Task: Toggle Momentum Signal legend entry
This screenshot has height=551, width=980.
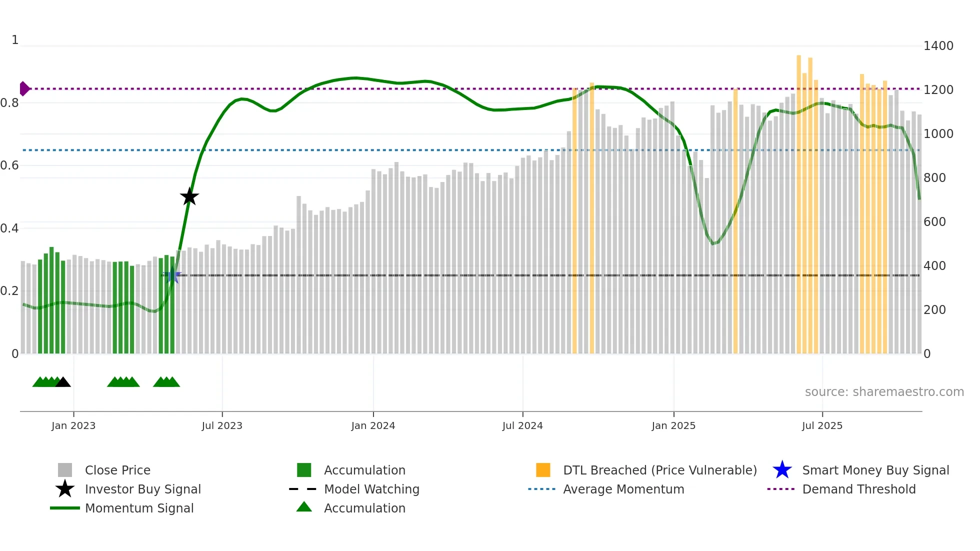Action: [139, 508]
